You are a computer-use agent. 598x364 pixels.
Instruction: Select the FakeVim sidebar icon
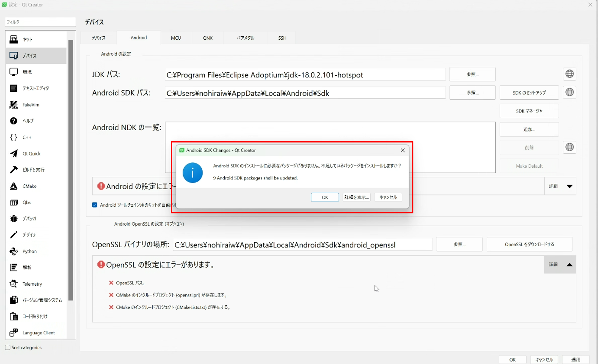tap(14, 105)
